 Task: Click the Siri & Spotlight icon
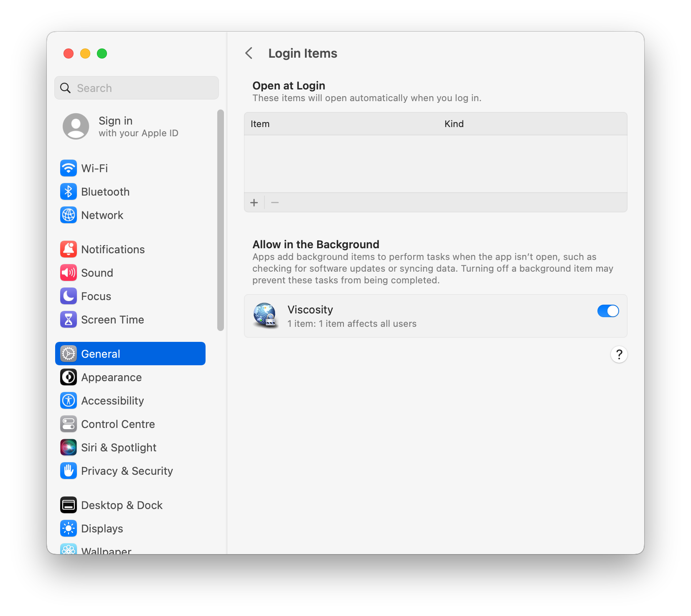[x=69, y=448]
